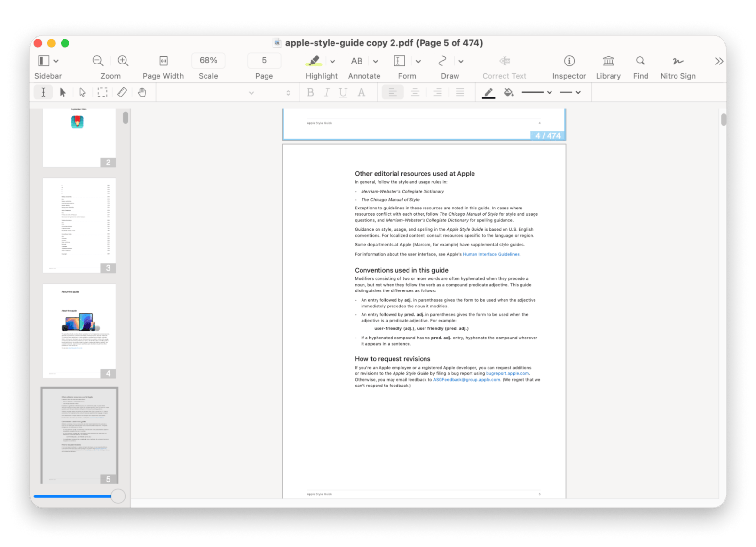
Task: Adjust the thumbnail size slider
Action: coord(118,496)
